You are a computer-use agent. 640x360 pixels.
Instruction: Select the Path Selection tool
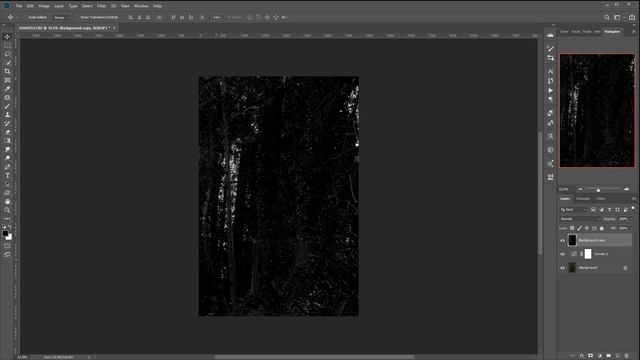click(7, 184)
